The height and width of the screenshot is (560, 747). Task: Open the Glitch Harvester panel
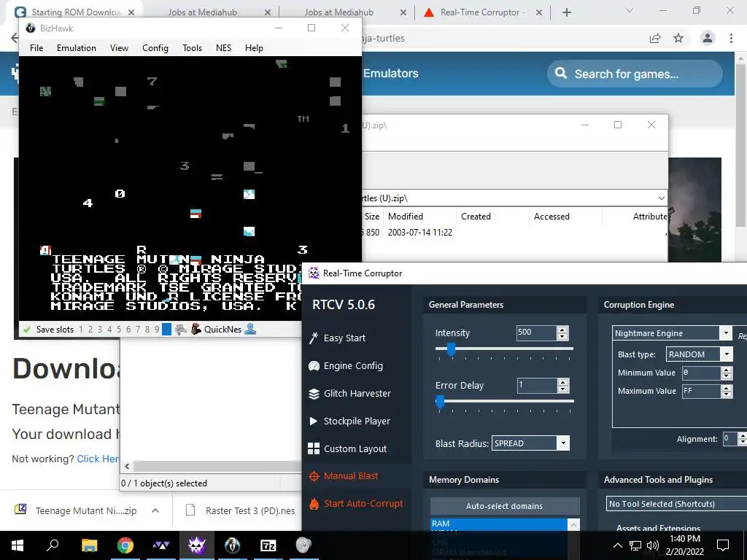coord(350,393)
